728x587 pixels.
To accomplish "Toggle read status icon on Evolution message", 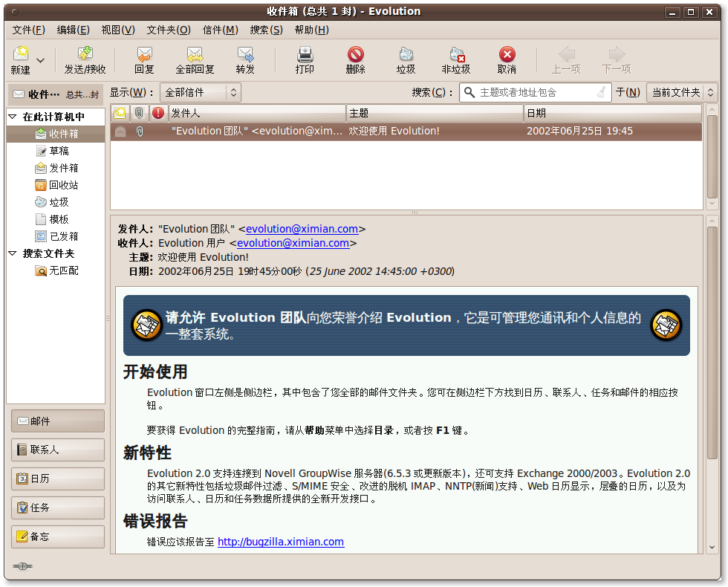I will click(120, 132).
